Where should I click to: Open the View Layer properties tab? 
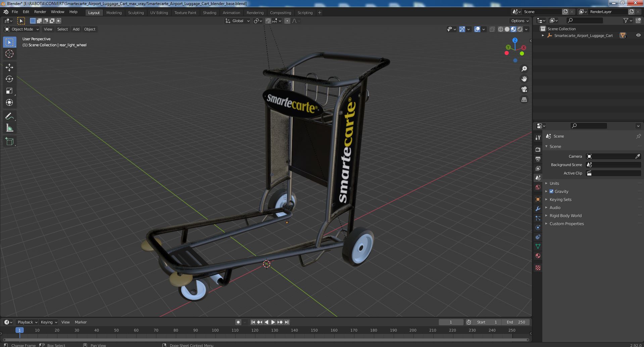[538, 168]
